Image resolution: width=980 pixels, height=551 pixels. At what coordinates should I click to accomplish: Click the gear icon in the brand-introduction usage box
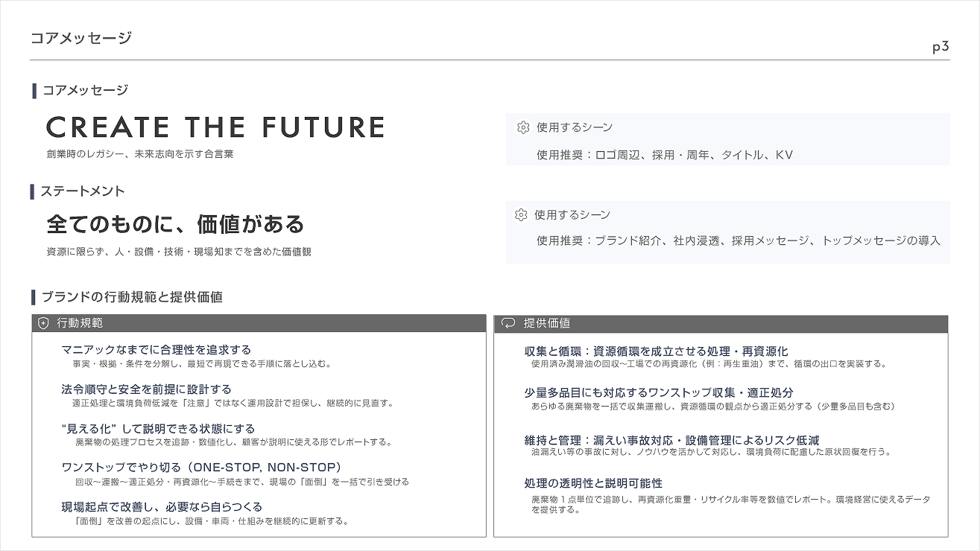(522, 214)
